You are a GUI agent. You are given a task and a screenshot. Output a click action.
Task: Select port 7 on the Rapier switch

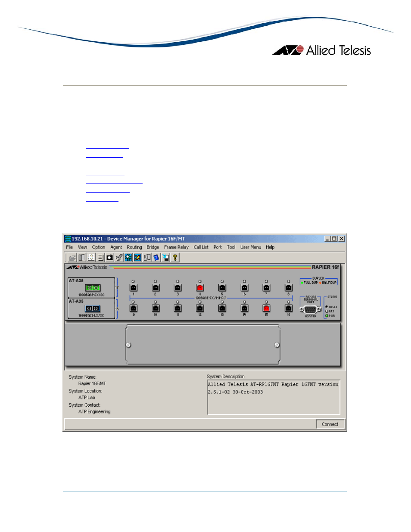coord(266,287)
